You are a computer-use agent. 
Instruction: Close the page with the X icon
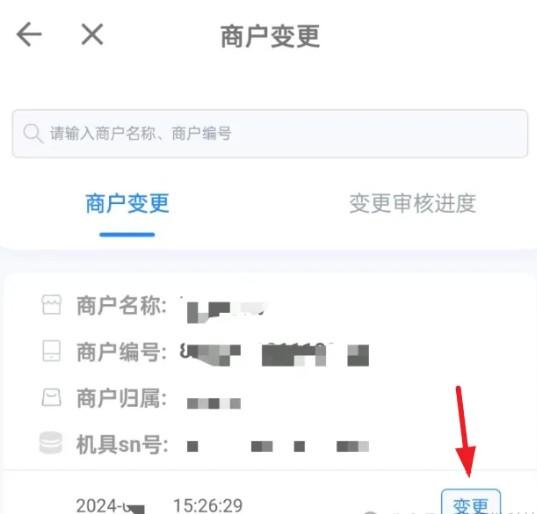92,34
